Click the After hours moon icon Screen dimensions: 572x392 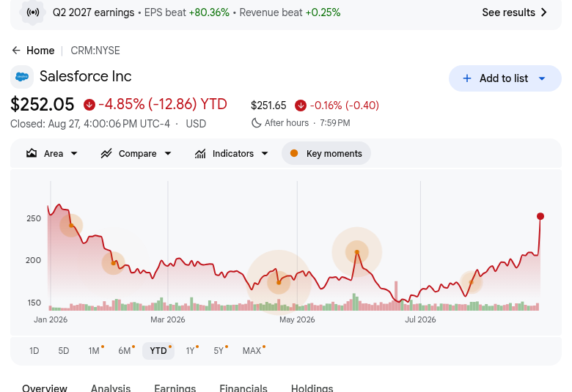[x=257, y=123]
